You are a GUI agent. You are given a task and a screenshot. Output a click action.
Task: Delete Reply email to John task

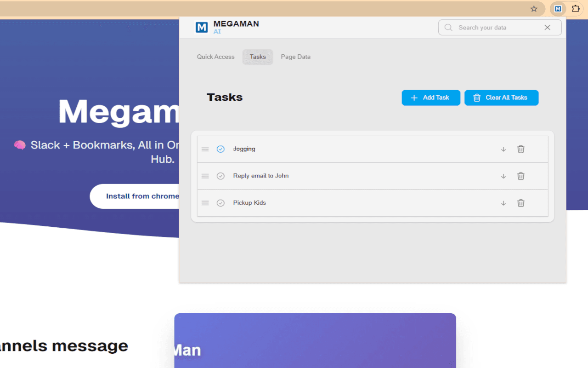pos(520,176)
